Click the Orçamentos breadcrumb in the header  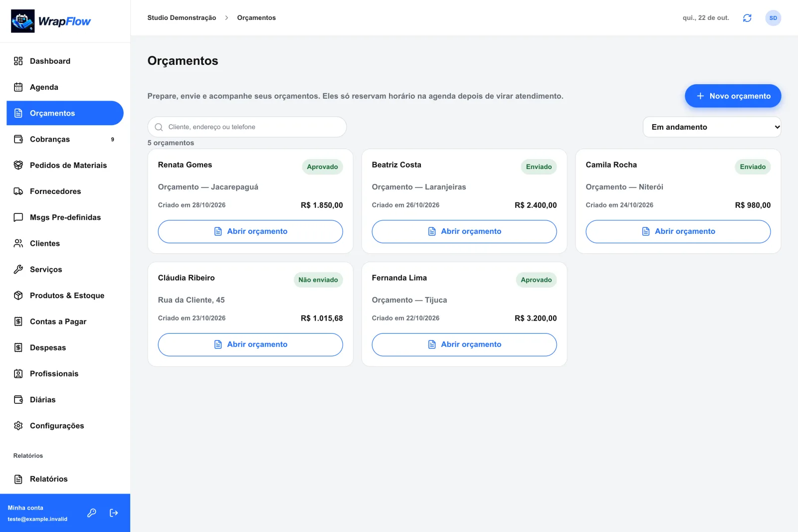[256, 17]
